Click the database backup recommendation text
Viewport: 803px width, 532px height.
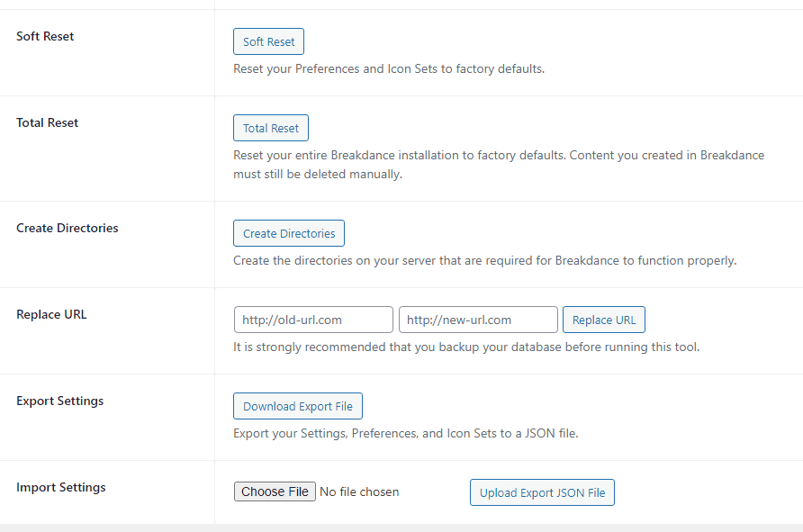tap(465, 347)
